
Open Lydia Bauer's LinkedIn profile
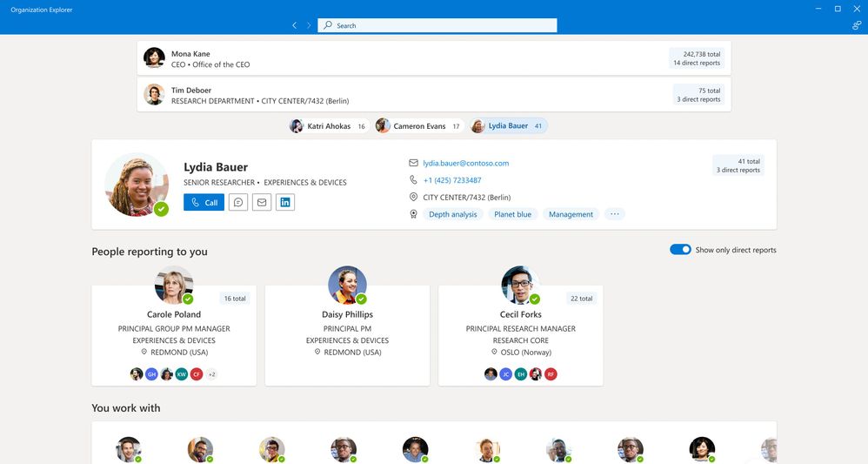click(x=285, y=202)
